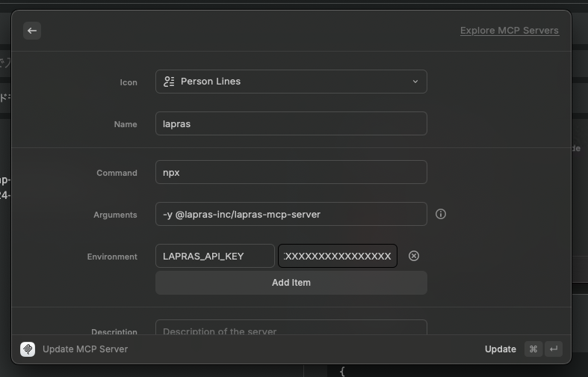The height and width of the screenshot is (377, 588).
Task: Click the Command key shortcut badge
Action: click(533, 349)
